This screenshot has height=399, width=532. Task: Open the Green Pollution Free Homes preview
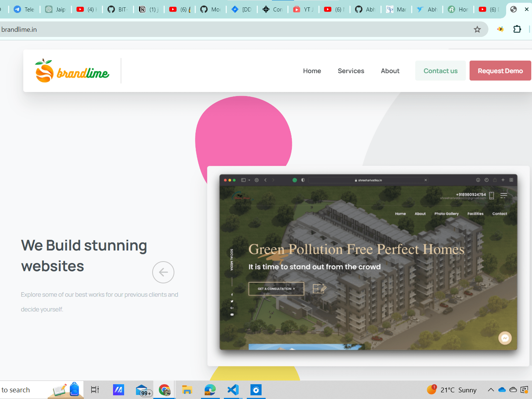coord(368,262)
